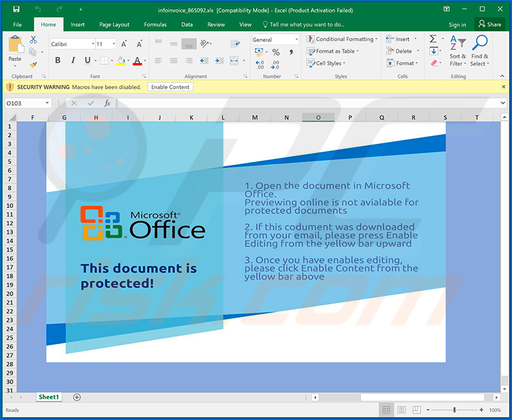Apply Comma Style
This screenshot has width=512, height=420.
pyautogui.click(x=291, y=52)
